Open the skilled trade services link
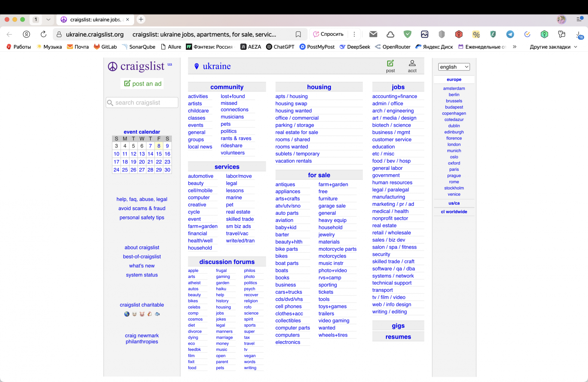The height and width of the screenshot is (382, 588). pyautogui.click(x=240, y=219)
